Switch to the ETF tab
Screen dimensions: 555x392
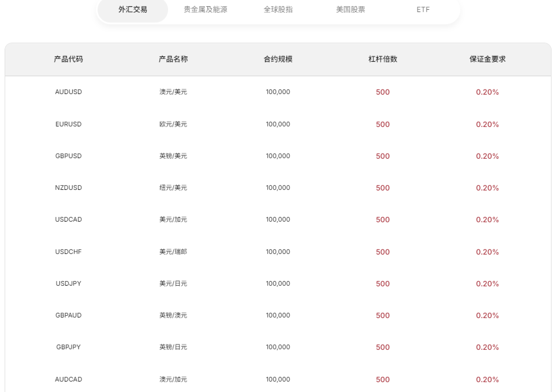[x=422, y=9]
